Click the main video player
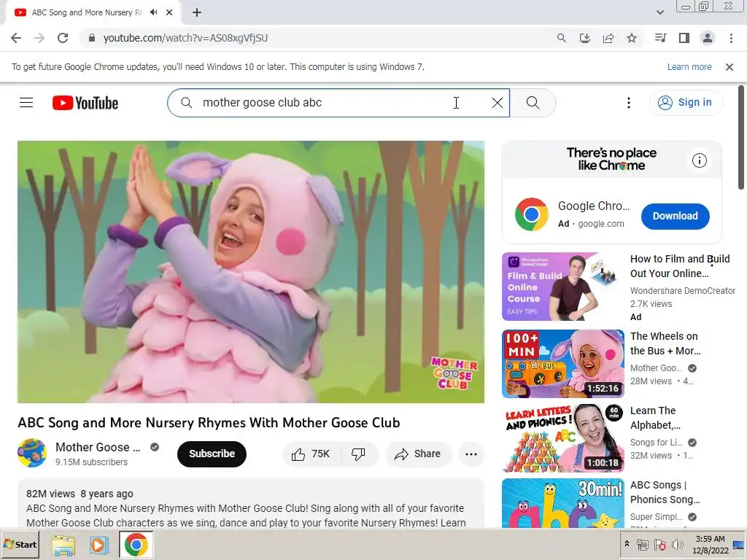The height and width of the screenshot is (560, 747). coord(251,271)
